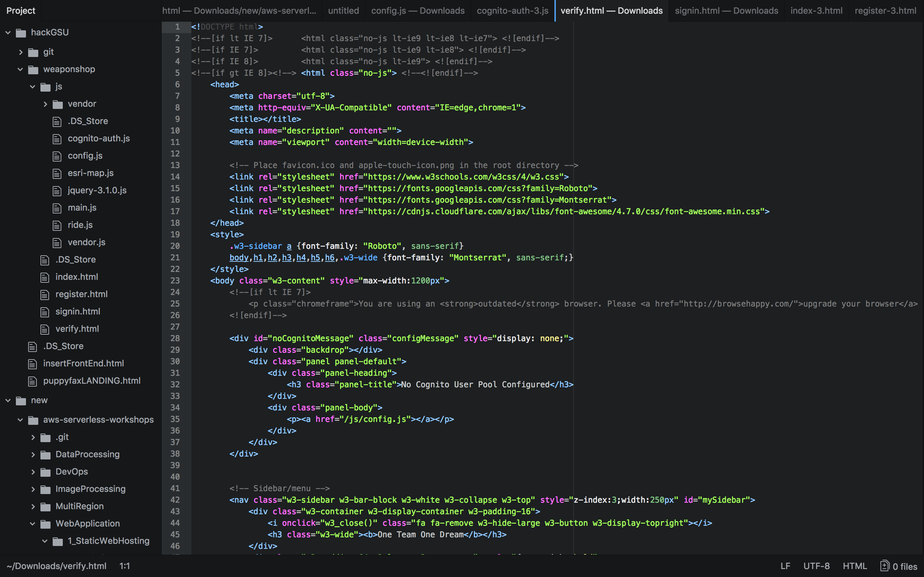Click the DataProcessing folder icon
The image size is (924, 577).
click(x=45, y=455)
